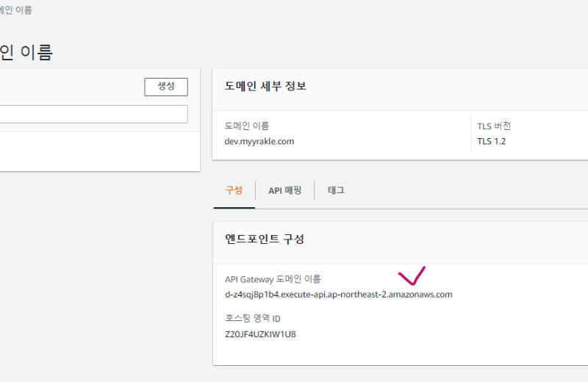The width and height of the screenshot is (588, 382).
Task: Click the 도메인 이름 label in details
Action: (247, 126)
